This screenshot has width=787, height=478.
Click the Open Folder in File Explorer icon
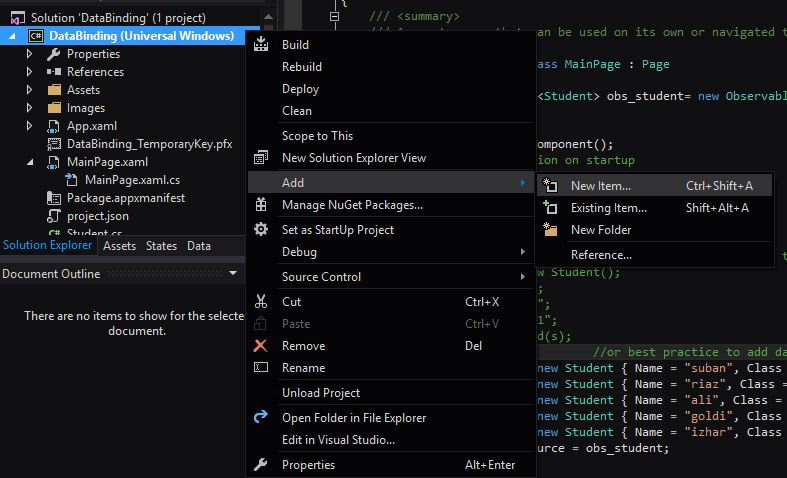[x=262, y=417]
